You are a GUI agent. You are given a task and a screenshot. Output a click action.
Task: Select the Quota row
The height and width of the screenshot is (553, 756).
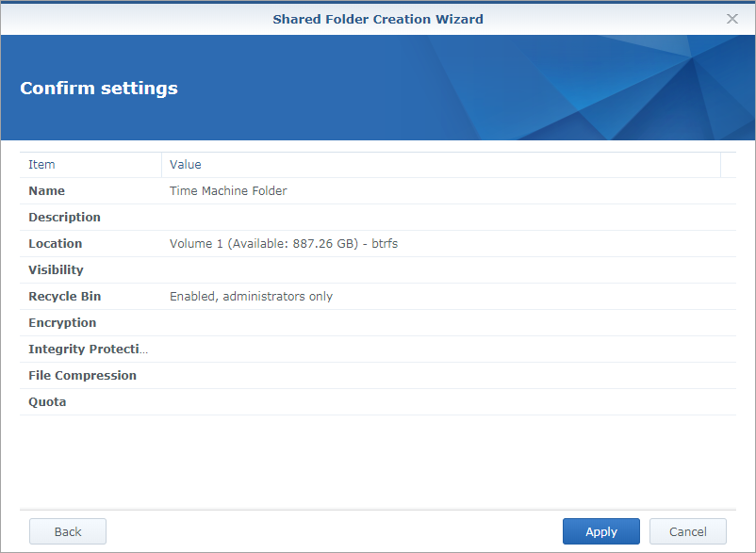tap(378, 401)
